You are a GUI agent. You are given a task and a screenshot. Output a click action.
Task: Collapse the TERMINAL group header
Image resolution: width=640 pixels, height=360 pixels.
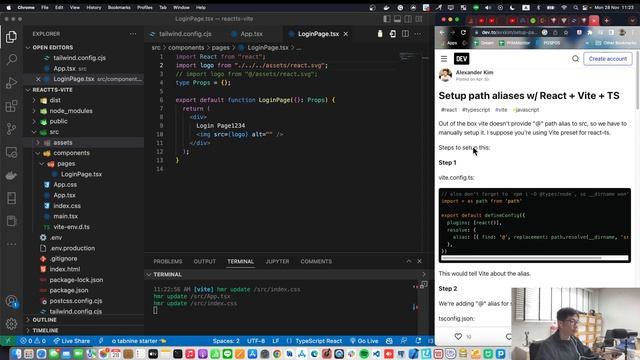pyautogui.click(x=167, y=275)
